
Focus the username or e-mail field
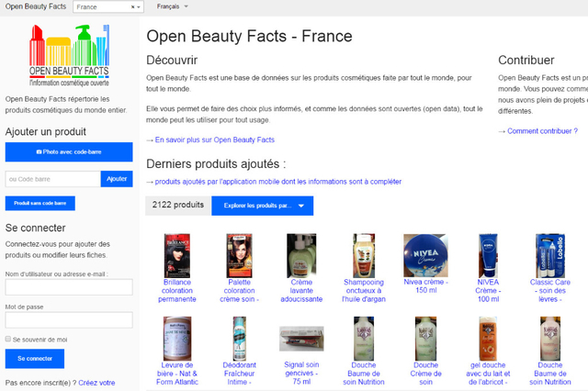tap(69, 287)
